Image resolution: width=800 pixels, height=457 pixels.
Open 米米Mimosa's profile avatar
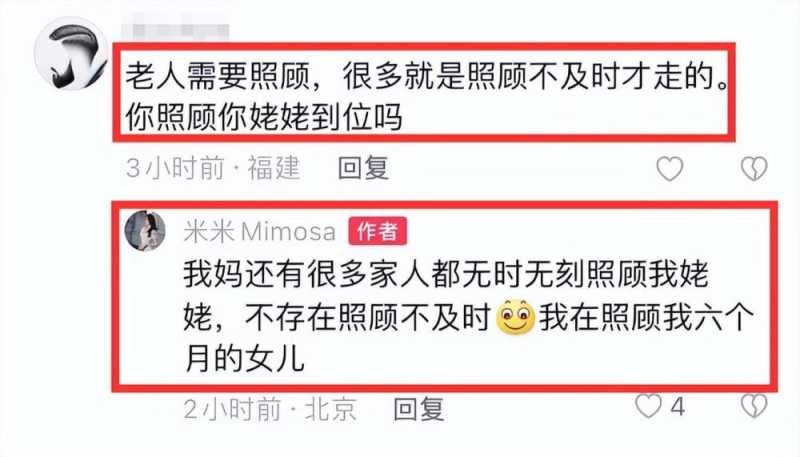pyautogui.click(x=145, y=231)
